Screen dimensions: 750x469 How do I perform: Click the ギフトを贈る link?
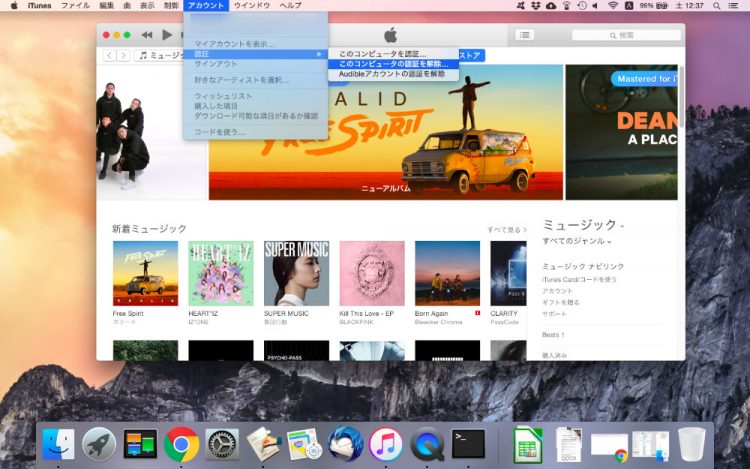click(561, 302)
